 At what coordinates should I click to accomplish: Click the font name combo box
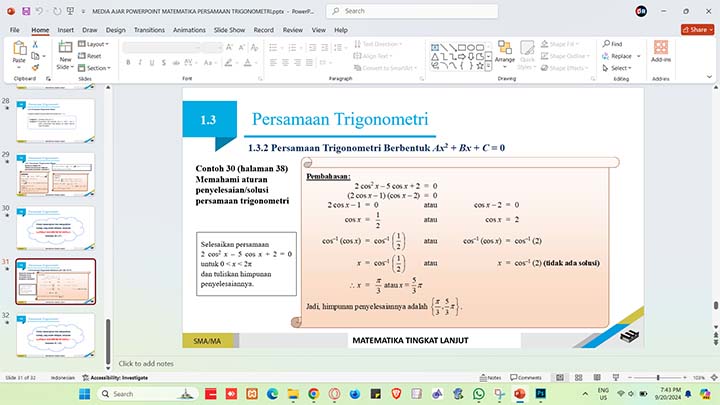(x=162, y=47)
